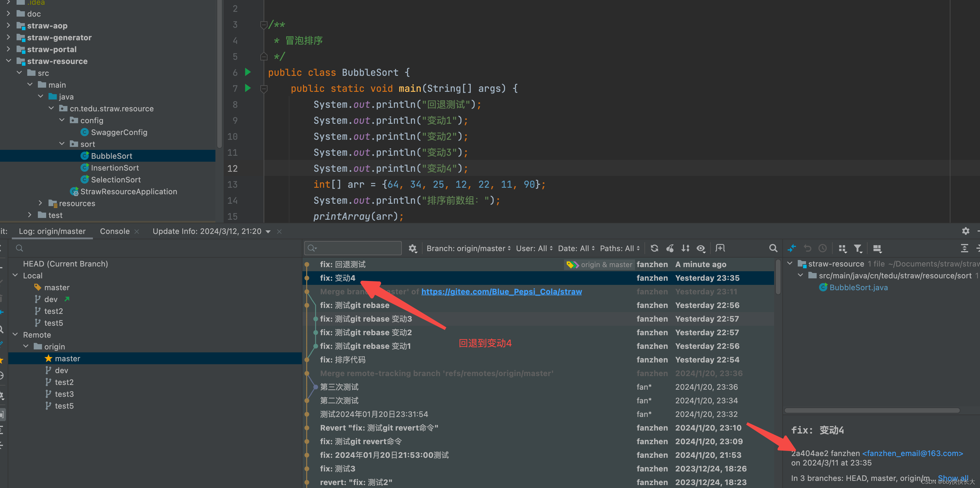This screenshot has width=980, height=488.
Task: Run the main method from the gutter
Action: coord(248,88)
